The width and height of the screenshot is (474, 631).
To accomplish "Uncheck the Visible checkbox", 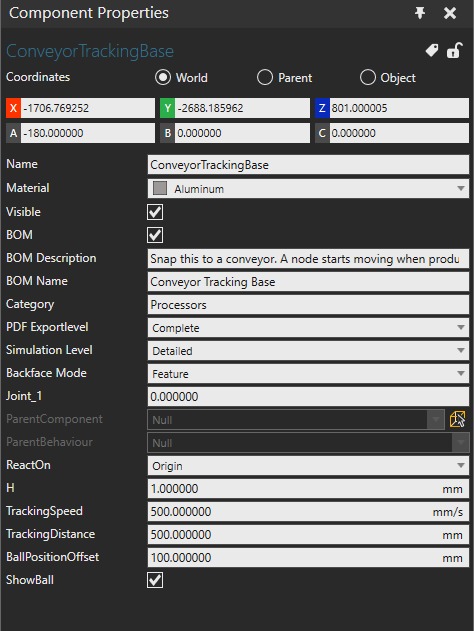I will [155, 212].
